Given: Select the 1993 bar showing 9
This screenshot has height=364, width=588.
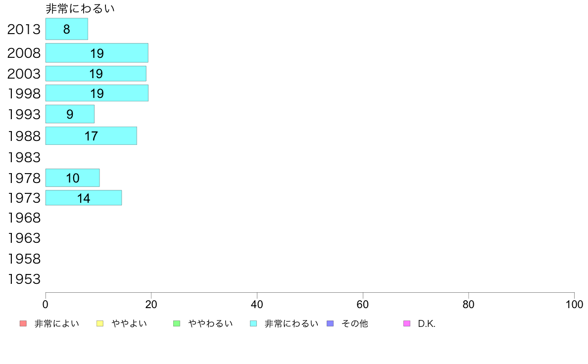Looking at the screenshot, I should [x=70, y=114].
